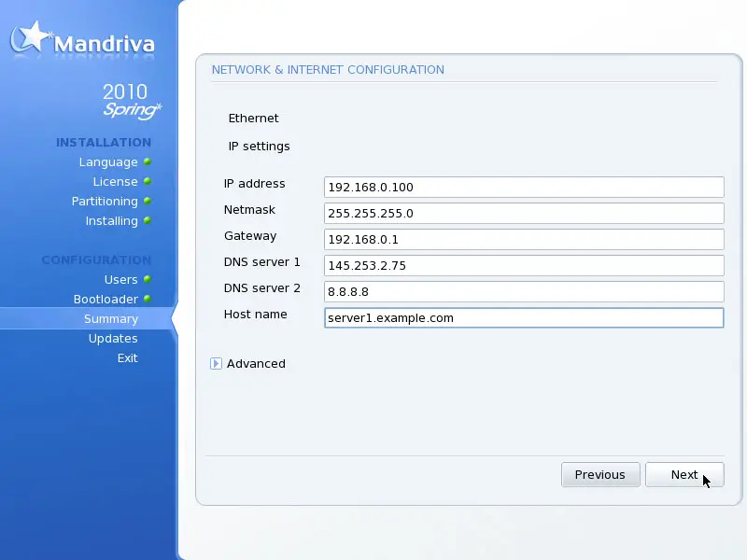Select the License step in sidebar
This screenshot has width=747, height=560.
pos(115,182)
